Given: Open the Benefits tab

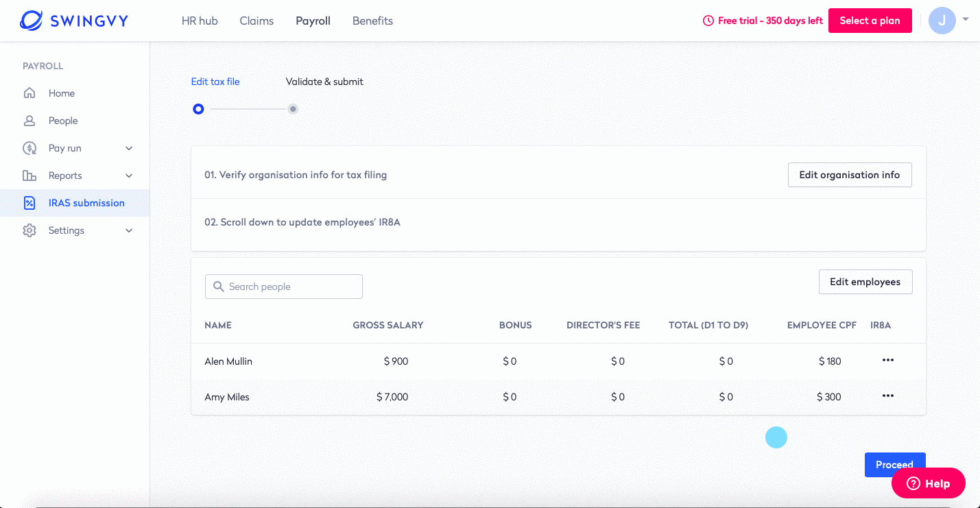Looking at the screenshot, I should 372,21.
